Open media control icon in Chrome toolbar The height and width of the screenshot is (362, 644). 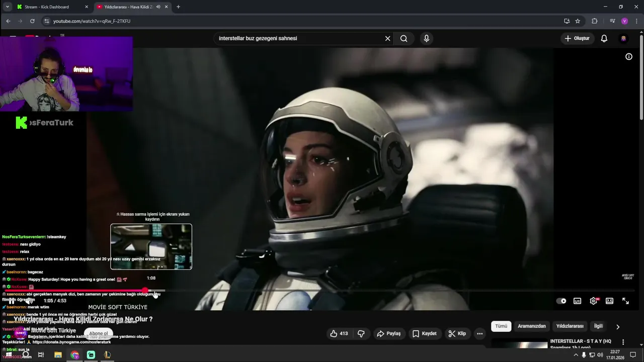click(612, 21)
